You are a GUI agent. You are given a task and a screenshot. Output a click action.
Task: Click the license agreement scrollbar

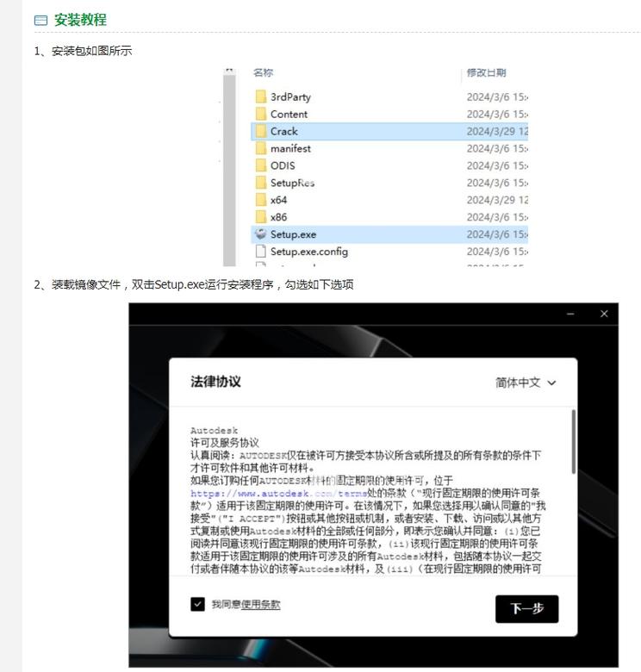pos(573,442)
